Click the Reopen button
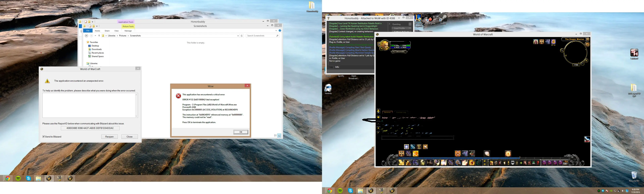Viewport: 644px width, 194px height. [x=110, y=137]
